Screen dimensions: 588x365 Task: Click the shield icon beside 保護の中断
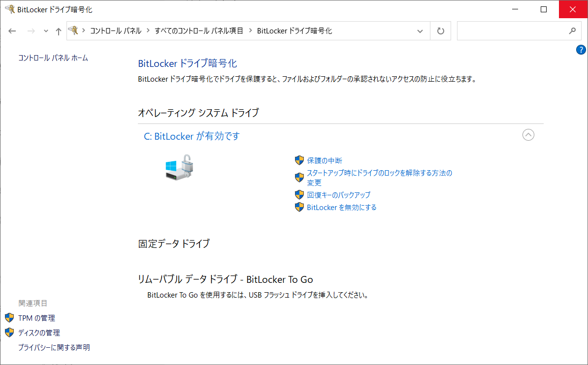299,160
